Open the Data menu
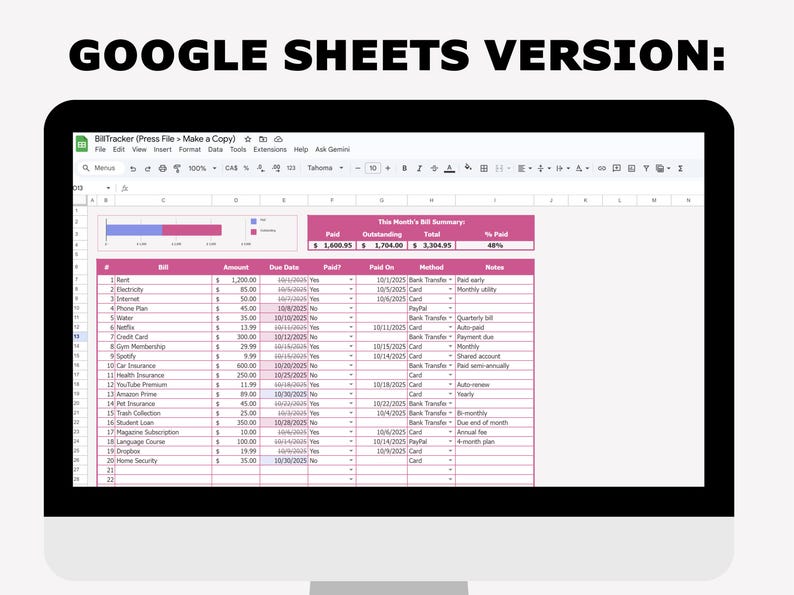 pyautogui.click(x=215, y=149)
